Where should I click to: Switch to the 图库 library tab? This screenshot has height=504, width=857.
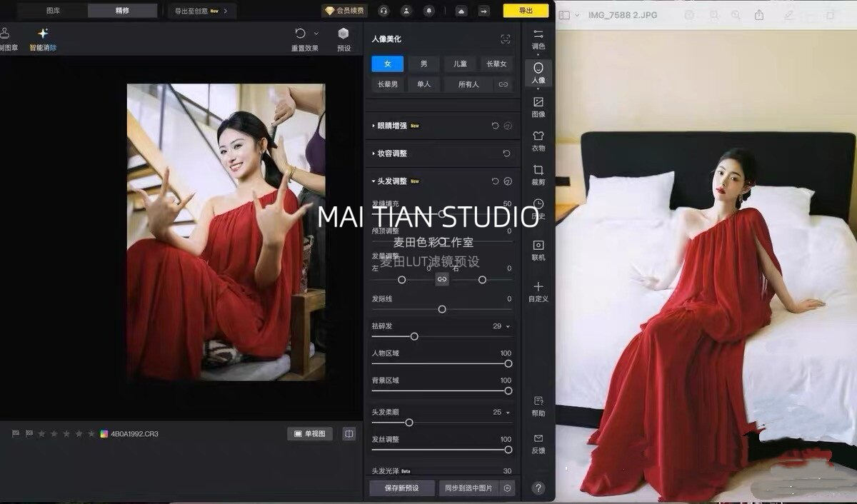54,11
